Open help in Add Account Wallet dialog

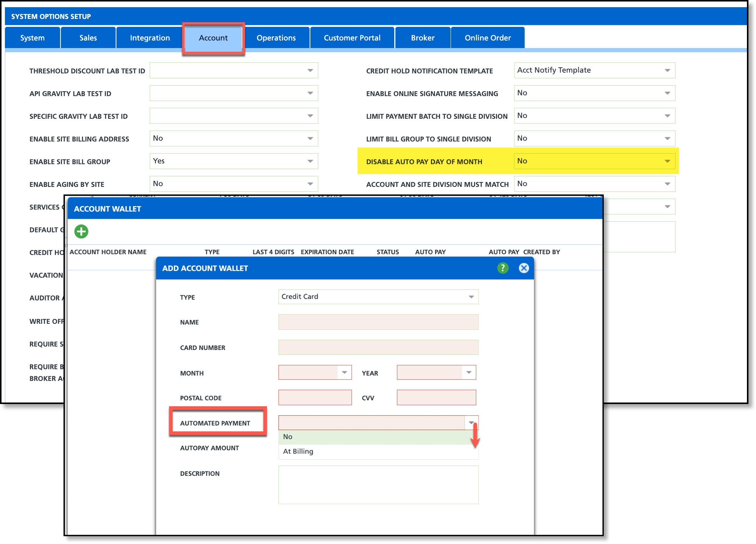click(x=502, y=268)
